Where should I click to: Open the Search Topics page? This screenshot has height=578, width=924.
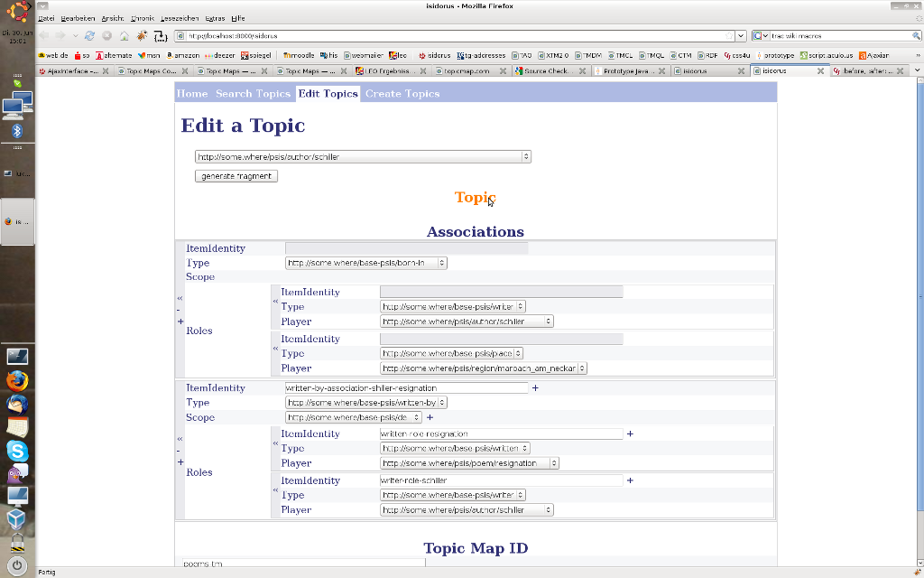pos(253,94)
